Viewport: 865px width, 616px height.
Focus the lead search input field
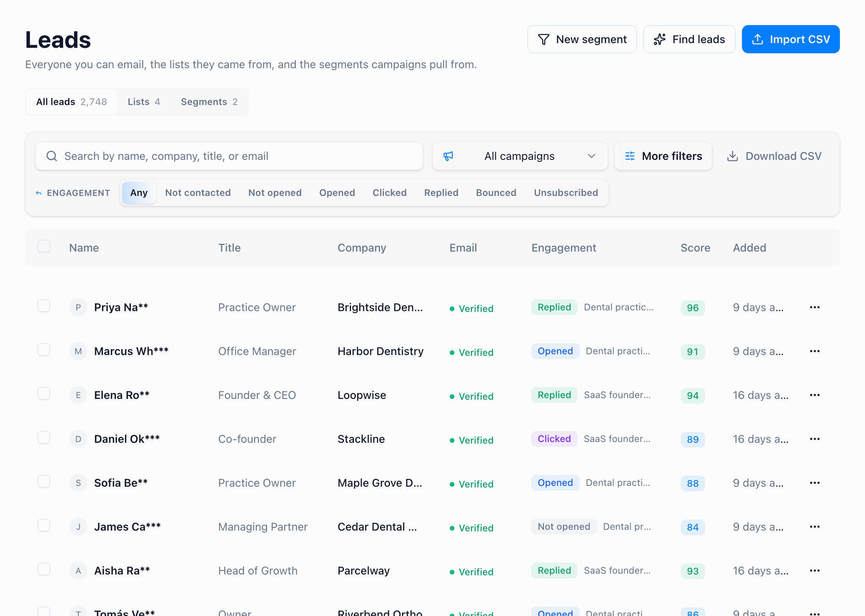pyautogui.click(x=229, y=156)
